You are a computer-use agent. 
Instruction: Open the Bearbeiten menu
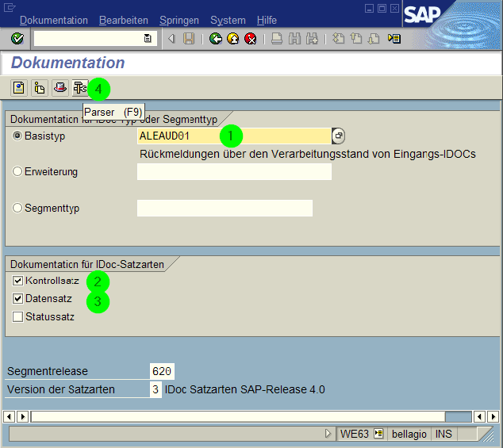coord(122,20)
